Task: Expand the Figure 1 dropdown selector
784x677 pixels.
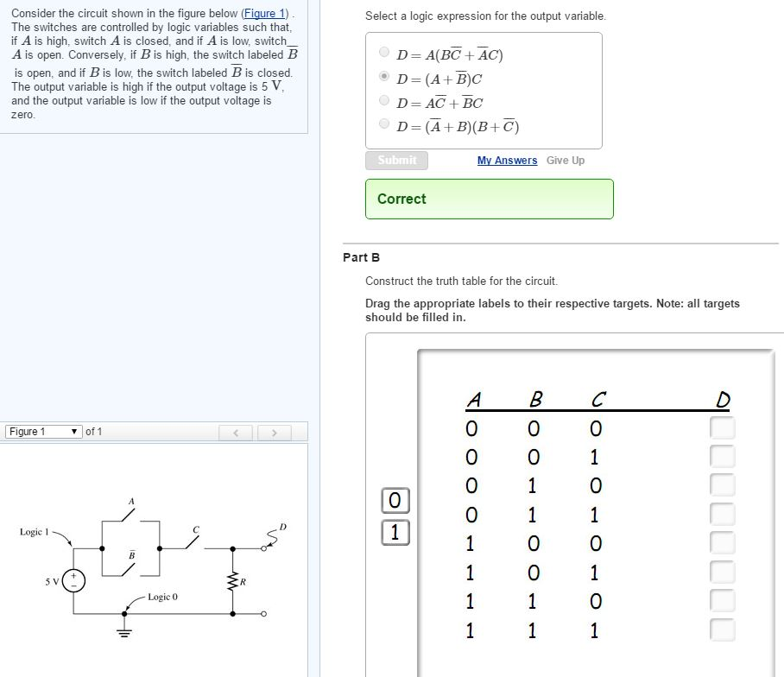Action: [x=43, y=432]
